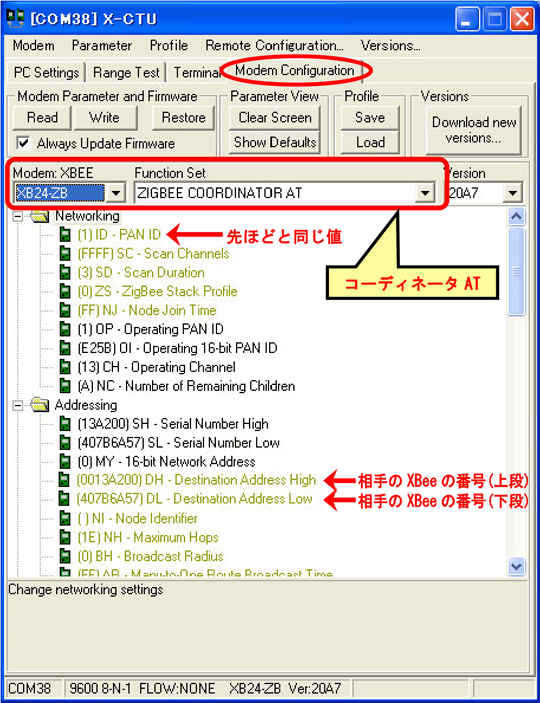
Task: Click the icon beside BH - Broadcast Radius
Action: tap(65, 556)
